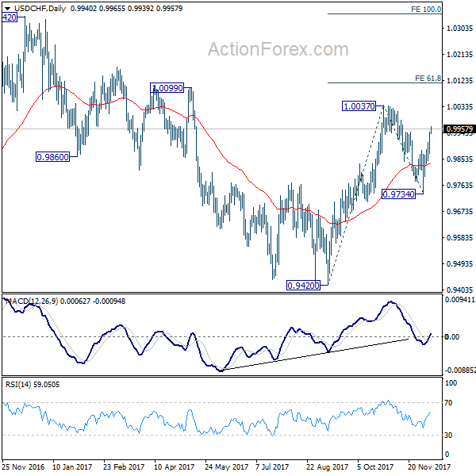
Task: Click the current price tag 0.99579
Action: [459, 129]
